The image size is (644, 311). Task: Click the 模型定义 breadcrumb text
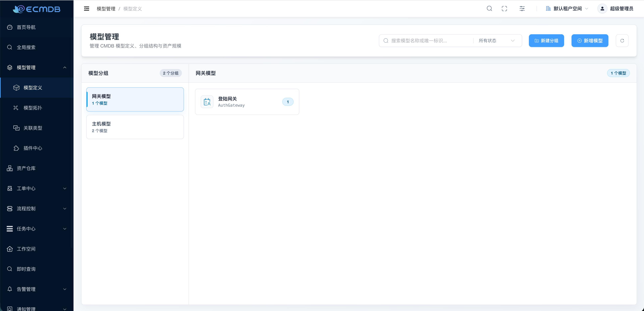tap(133, 9)
